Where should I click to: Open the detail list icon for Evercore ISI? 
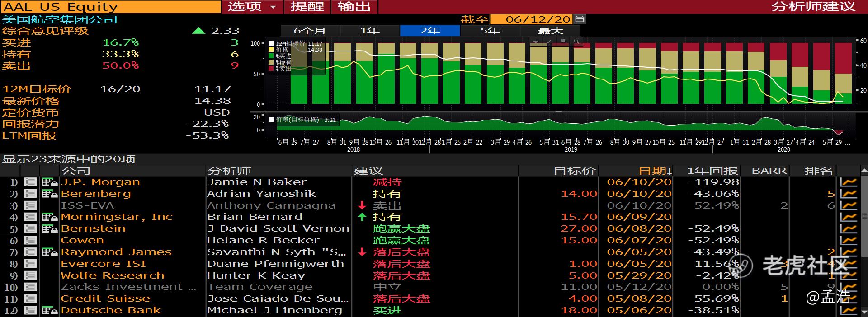point(30,264)
